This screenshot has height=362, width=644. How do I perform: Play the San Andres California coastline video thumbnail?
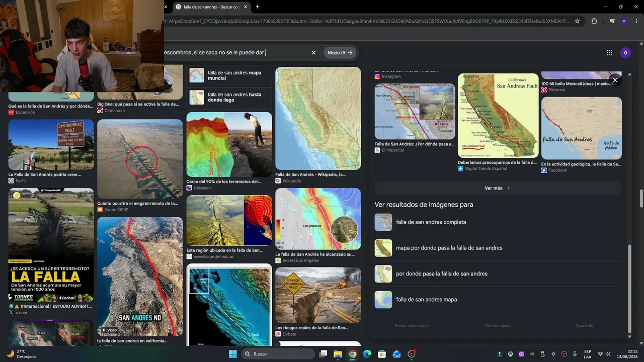(x=140, y=277)
